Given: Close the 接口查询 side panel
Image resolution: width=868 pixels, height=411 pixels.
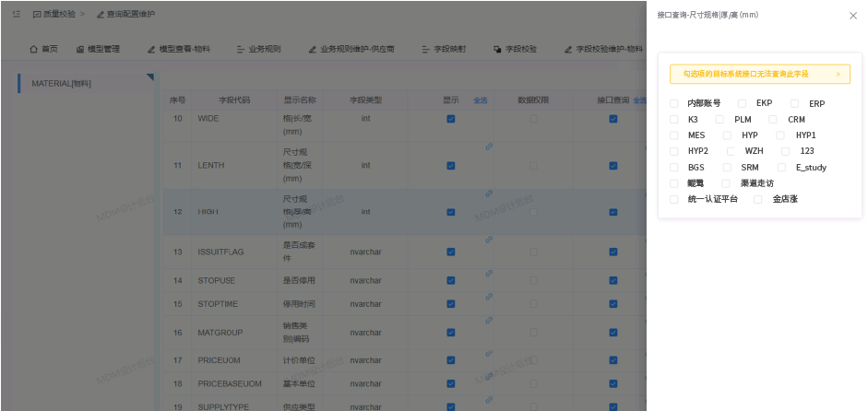Looking at the screenshot, I should point(852,16).
